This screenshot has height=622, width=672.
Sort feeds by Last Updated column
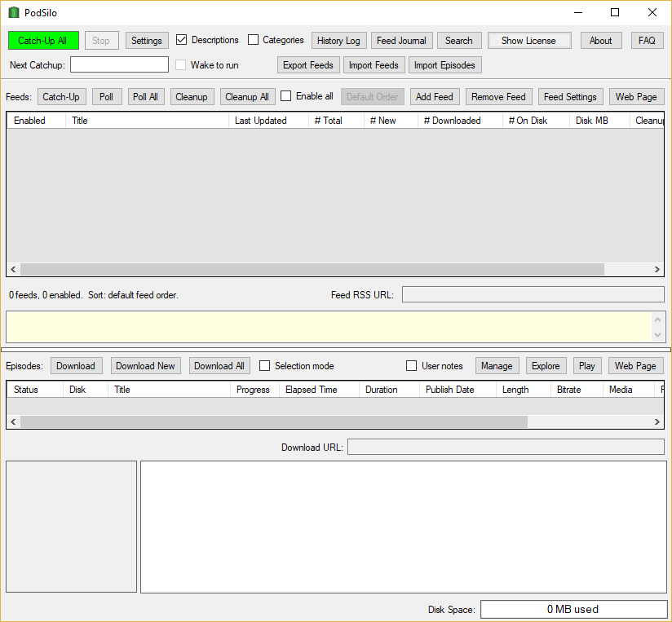(x=261, y=121)
